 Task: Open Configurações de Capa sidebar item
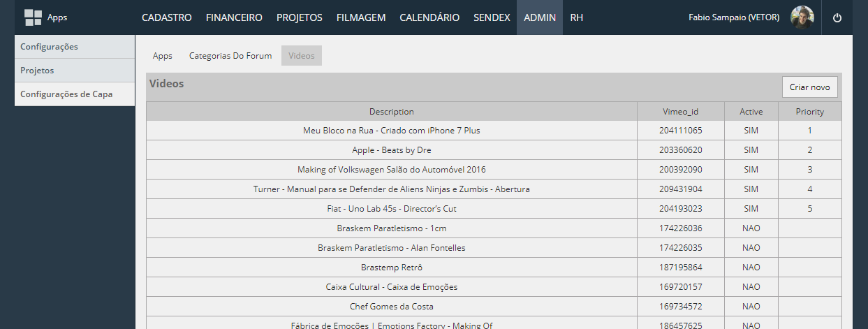74,94
